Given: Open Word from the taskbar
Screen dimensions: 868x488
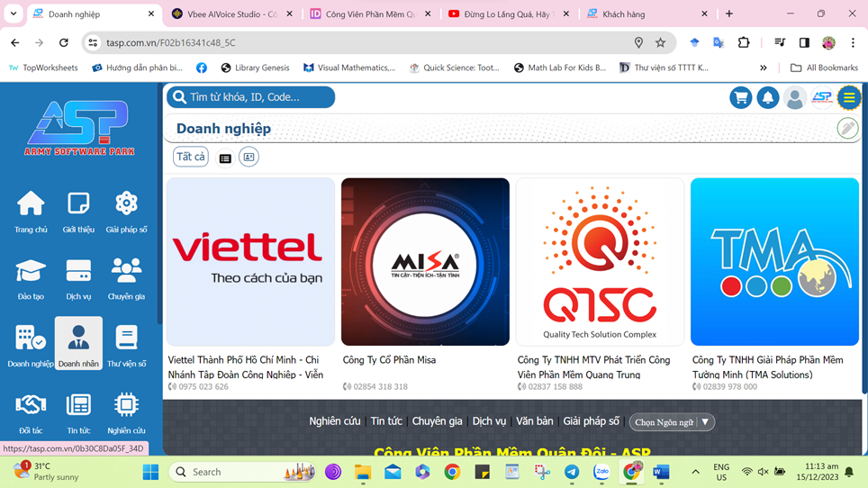Looking at the screenshot, I should click(x=661, y=472).
